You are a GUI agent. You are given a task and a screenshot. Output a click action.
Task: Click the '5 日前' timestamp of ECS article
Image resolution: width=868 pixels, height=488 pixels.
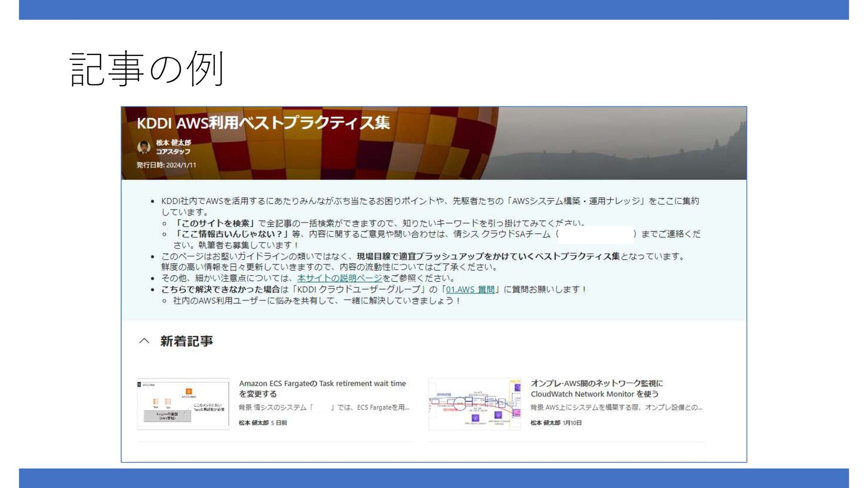(278, 423)
